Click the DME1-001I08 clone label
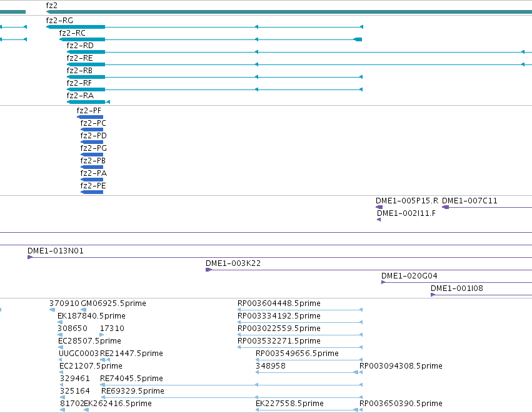The width and height of the screenshot is (532, 413). pos(457,288)
